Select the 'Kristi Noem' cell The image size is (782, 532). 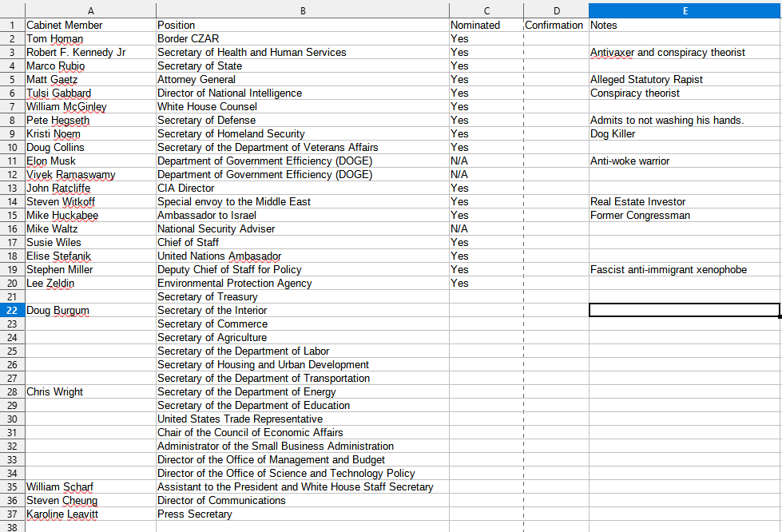pyautogui.click(x=90, y=133)
